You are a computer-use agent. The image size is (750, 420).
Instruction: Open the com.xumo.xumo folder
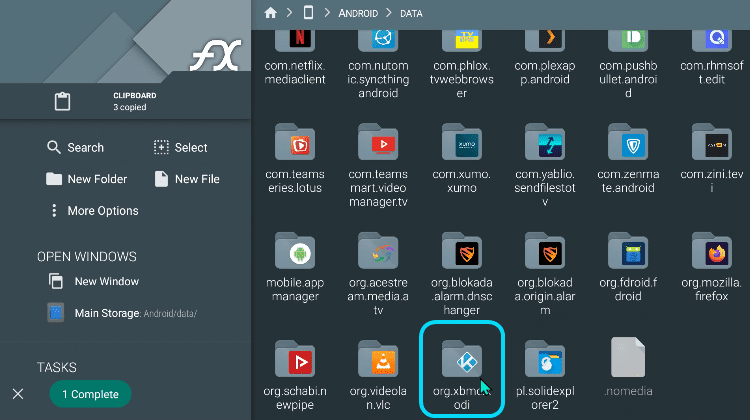pos(462,158)
